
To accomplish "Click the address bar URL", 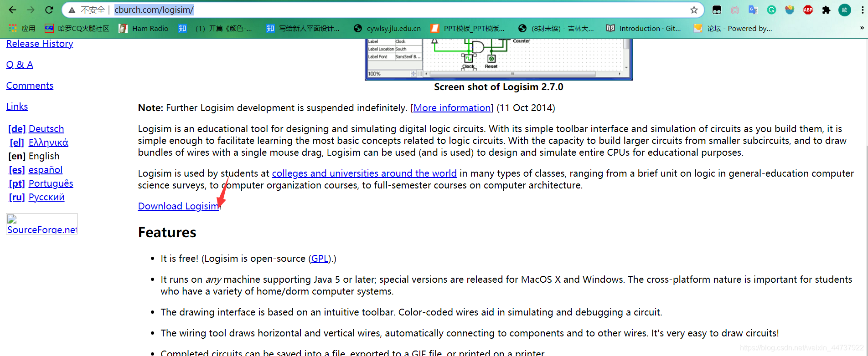I will pos(154,10).
